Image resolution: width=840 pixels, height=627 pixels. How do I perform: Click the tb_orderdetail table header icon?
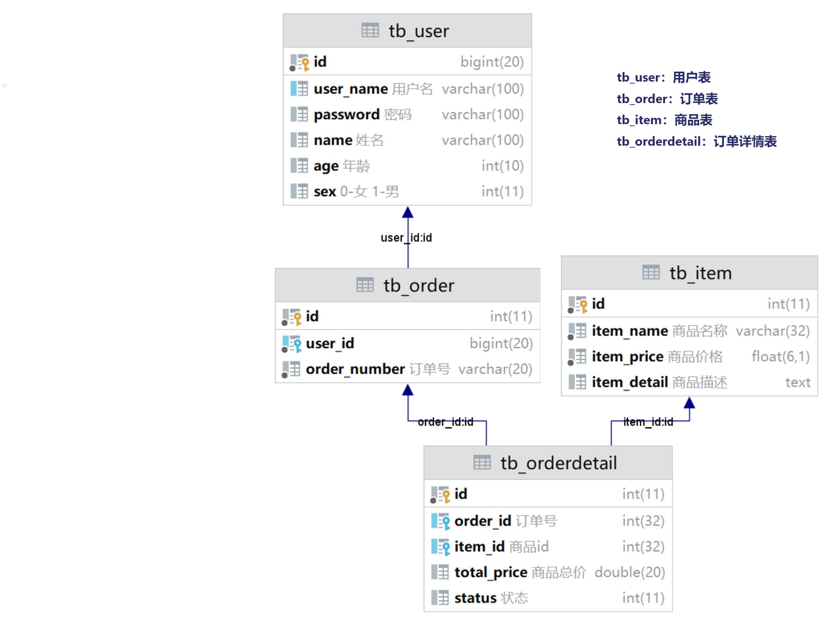point(482,463)
